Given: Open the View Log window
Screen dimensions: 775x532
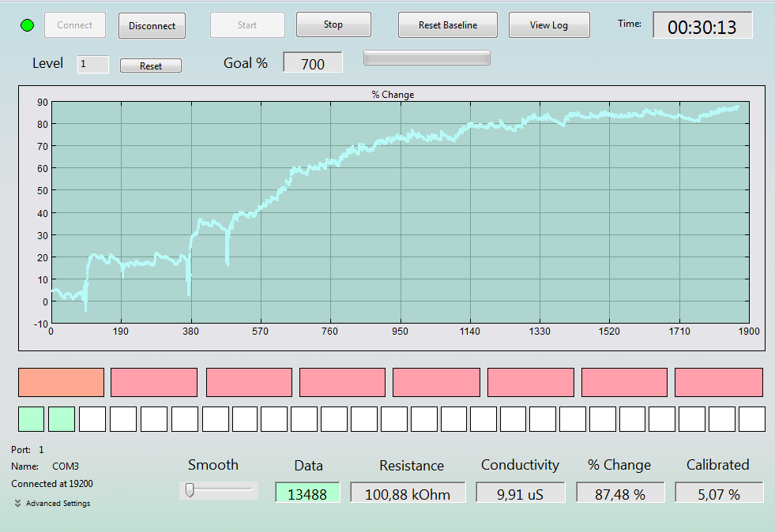Looking at the screenshot, I should [548, 25].
